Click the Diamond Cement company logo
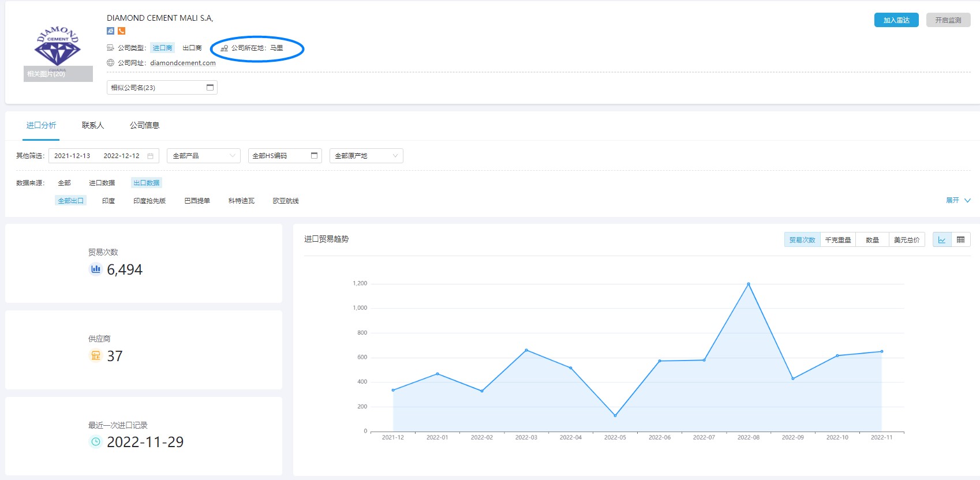The image size is (980, 480). (58, 46)
